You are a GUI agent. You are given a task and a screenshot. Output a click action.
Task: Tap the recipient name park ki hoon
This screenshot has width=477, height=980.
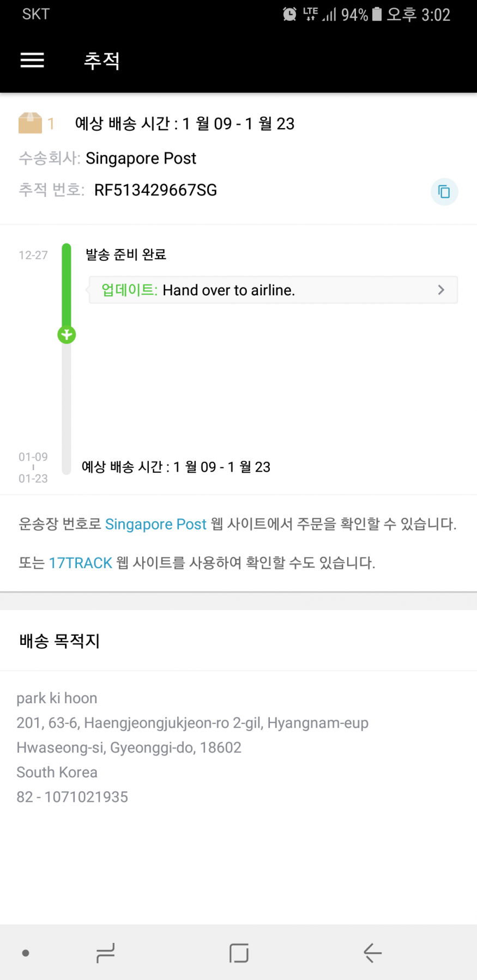[x=57, y=698]
